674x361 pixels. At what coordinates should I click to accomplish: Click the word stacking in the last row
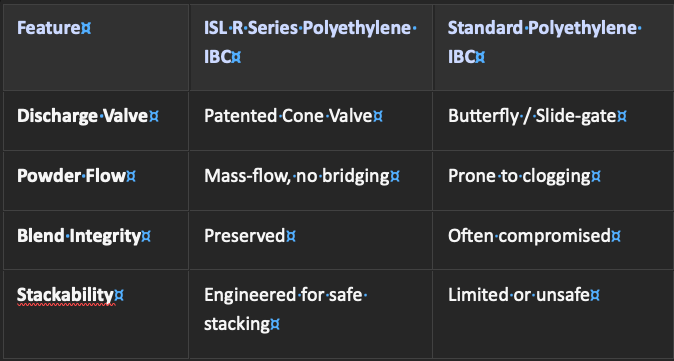pos(237,324)
